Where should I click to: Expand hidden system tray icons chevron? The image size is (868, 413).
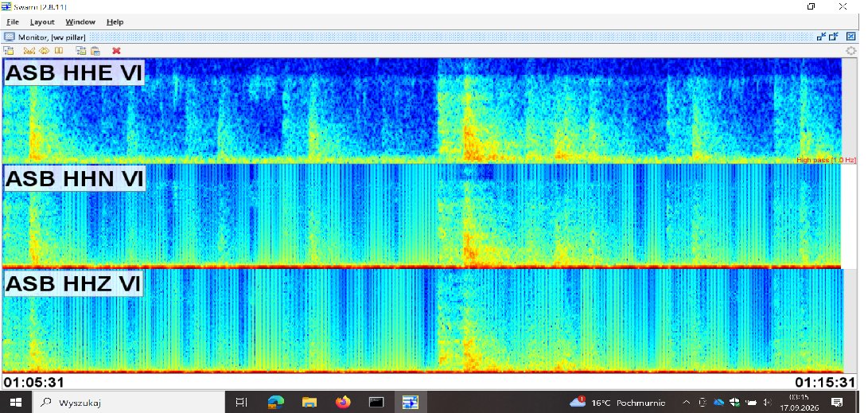(x=687, y=403)
